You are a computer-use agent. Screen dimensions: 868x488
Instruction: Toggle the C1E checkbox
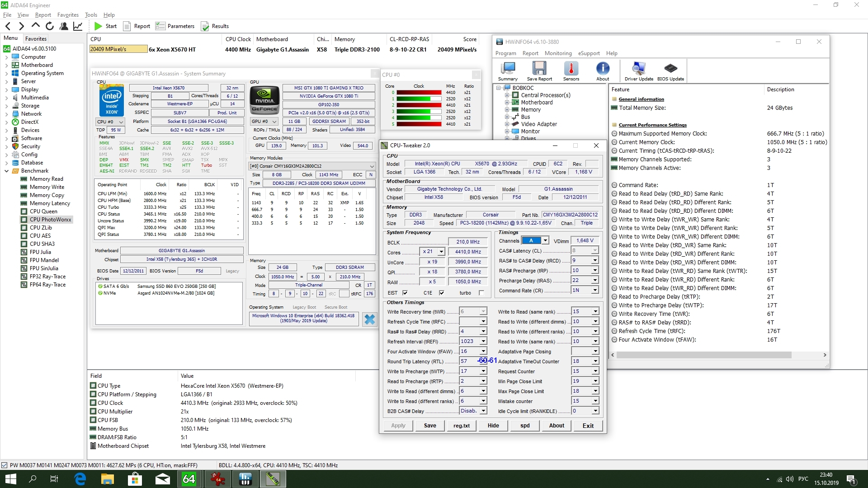pyautogui.click(x=442, y=293)
